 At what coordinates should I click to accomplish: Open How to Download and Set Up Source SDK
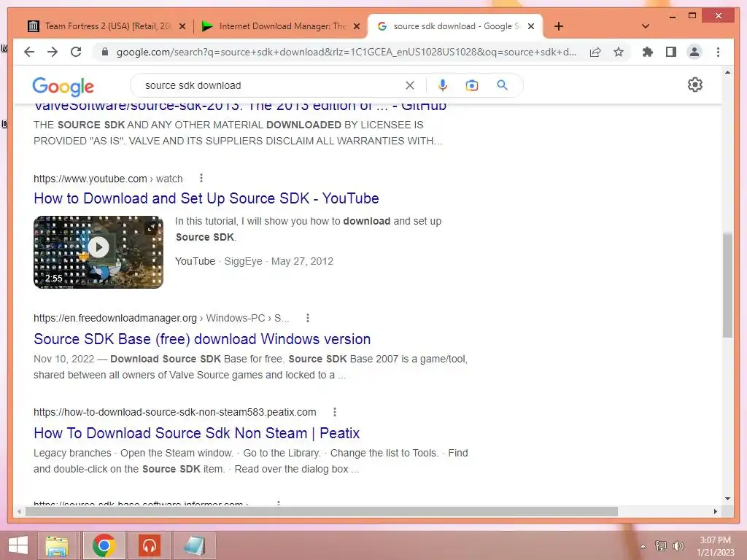coord(206,198)
